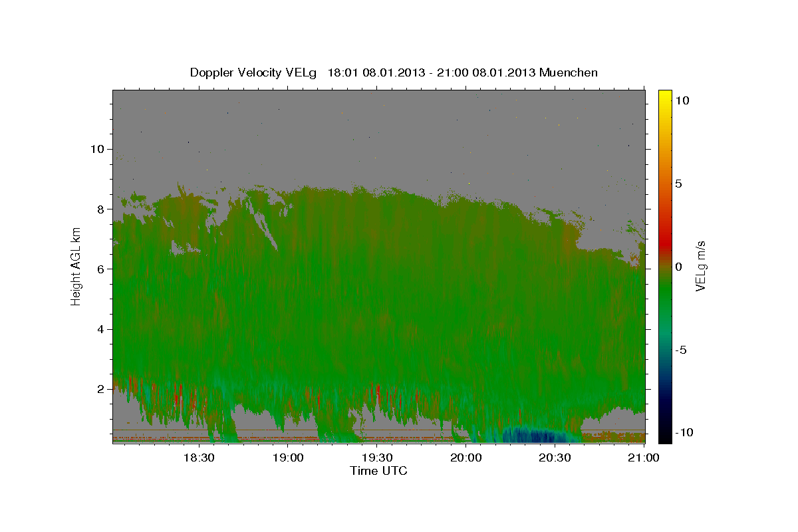This screenshot has width=798, height=532.
Task: Click the colorbar value 0 label
Action: (679, 267)
